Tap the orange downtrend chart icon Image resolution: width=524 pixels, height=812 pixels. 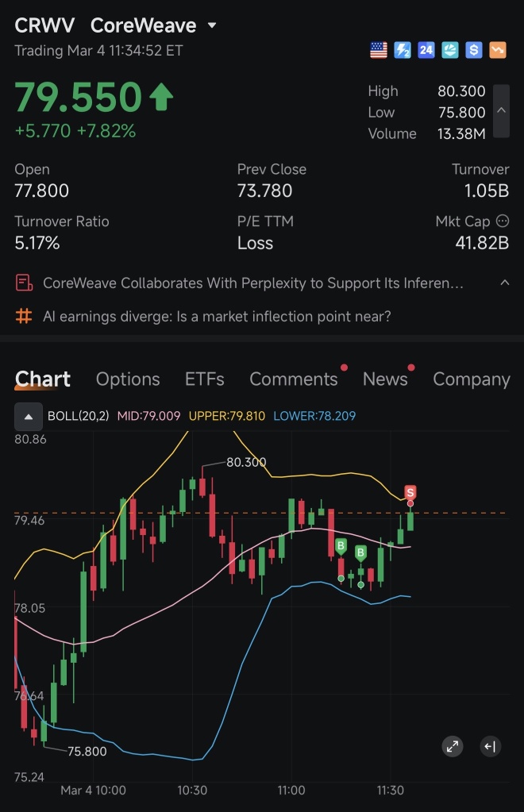pos(498,50)
